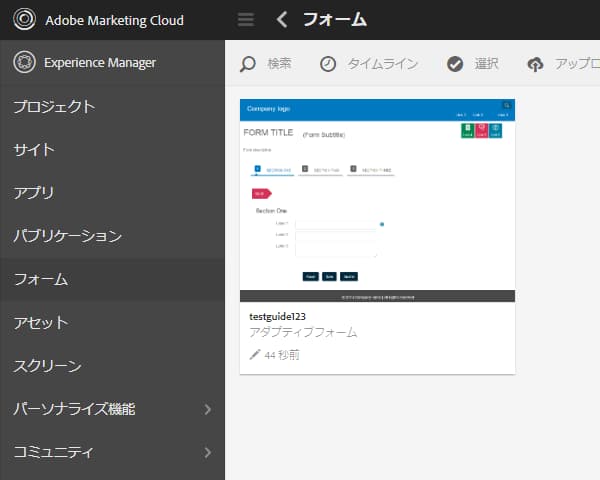Click the タイムライン toolbar label
The image size is (600, 480).
382,64
